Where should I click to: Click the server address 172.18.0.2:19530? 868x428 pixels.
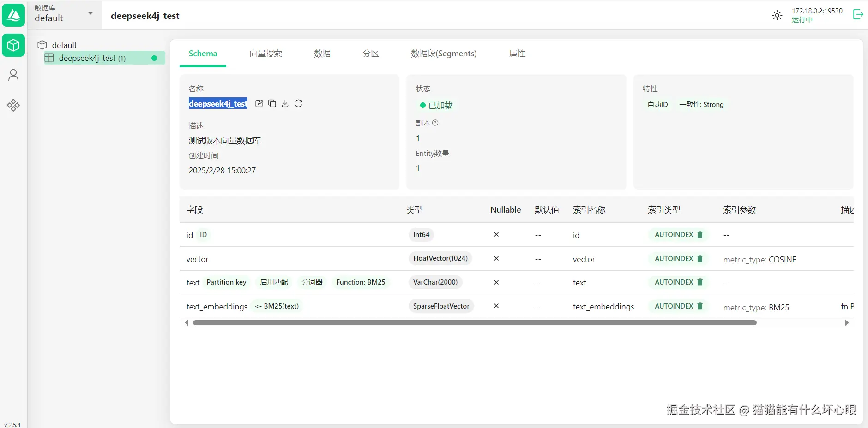click(817, 11)
